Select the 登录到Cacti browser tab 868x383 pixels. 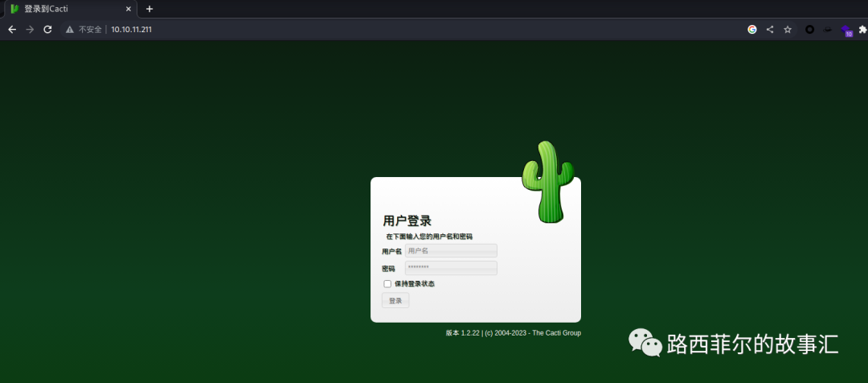click(71, 9)
